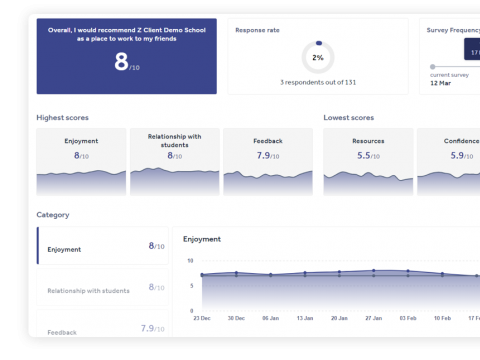Click the current survey timeline dot

(433, 67)
